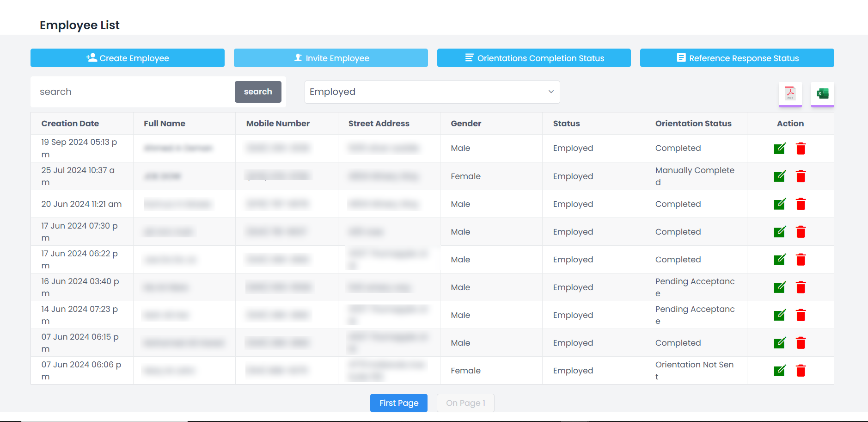868x422 pixels.
Task: Open the Employed status filter dropdown
Action: point(432,92)
